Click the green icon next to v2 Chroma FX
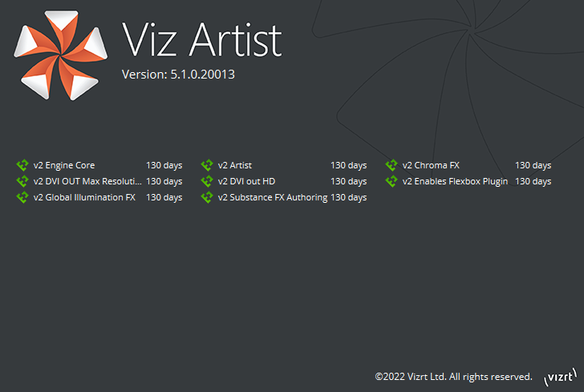Screen dimensions: 584x392 pos(391,166)
